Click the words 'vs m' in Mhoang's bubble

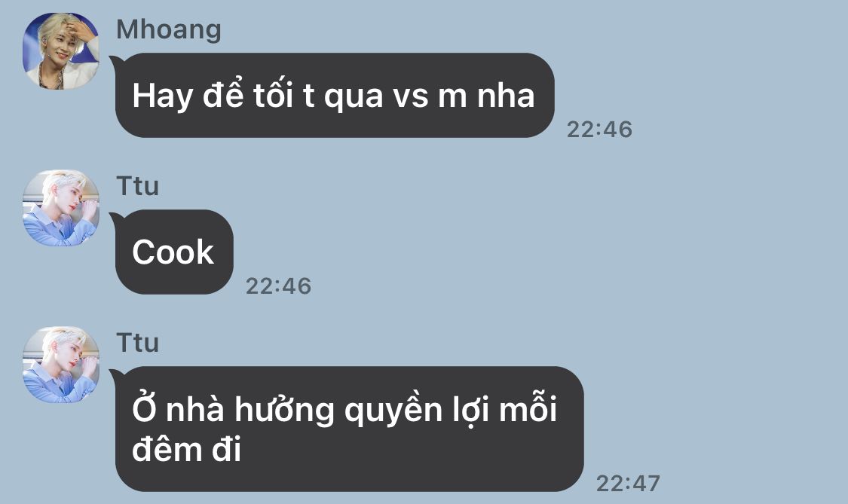pyautogui.click(x=430, y=97)
